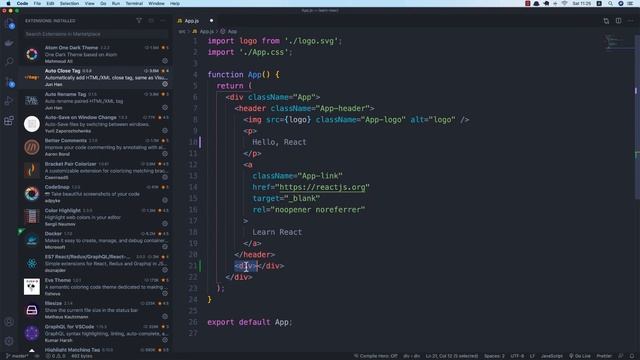Open the Run and Debug view

tap(9, 101)
